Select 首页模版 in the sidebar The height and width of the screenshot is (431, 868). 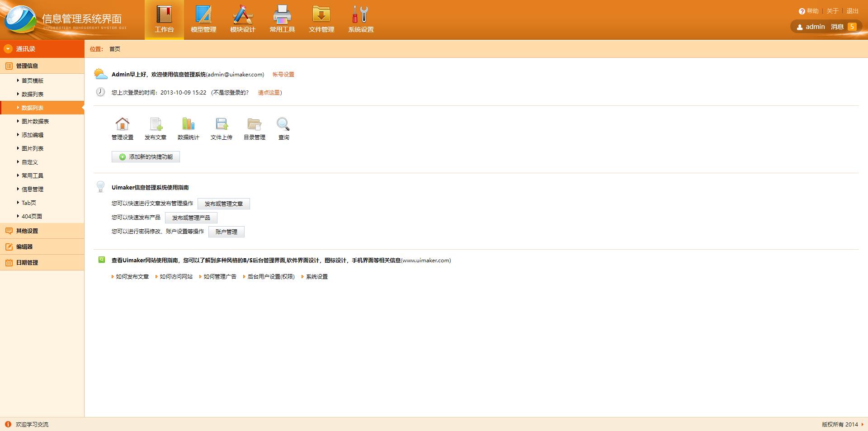[33, 81]
